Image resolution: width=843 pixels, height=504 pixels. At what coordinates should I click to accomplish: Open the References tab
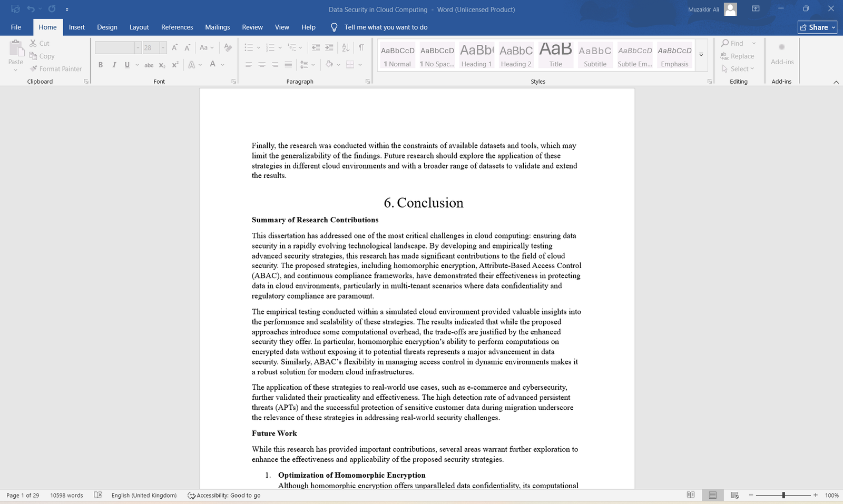177,27
